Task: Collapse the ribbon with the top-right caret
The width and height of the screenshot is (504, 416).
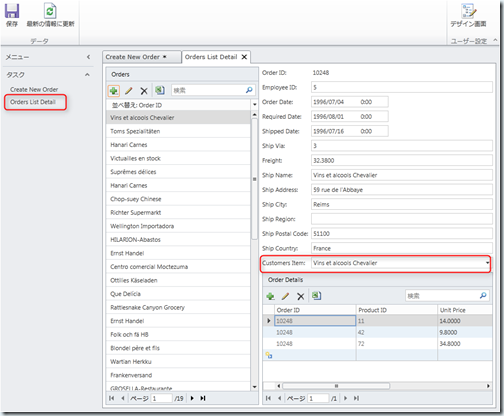Action: coord(495,40)
